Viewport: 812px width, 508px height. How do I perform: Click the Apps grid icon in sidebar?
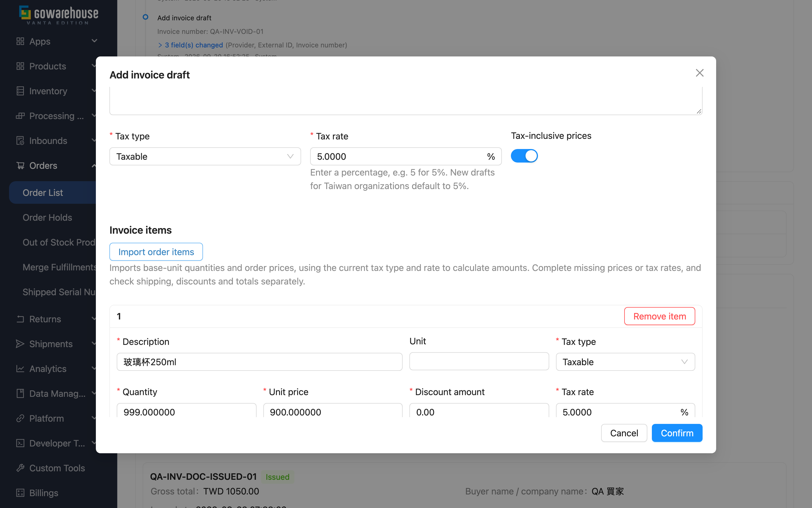pyautogui.click(x=20, y=41)
